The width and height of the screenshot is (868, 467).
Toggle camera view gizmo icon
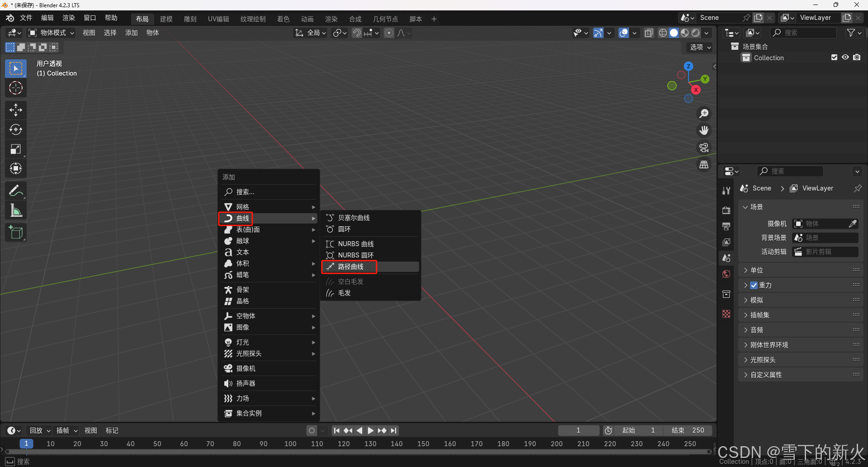point(704,148)
